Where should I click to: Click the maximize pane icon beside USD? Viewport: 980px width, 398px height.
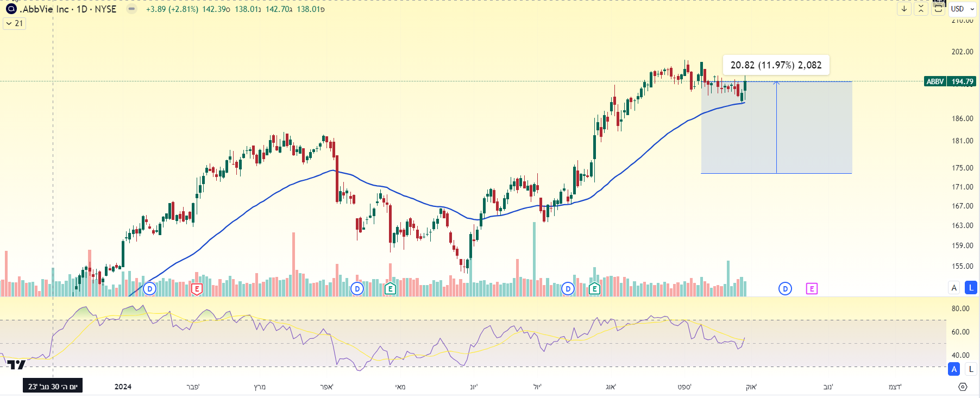pyautogui.click(x=938, y=9)
